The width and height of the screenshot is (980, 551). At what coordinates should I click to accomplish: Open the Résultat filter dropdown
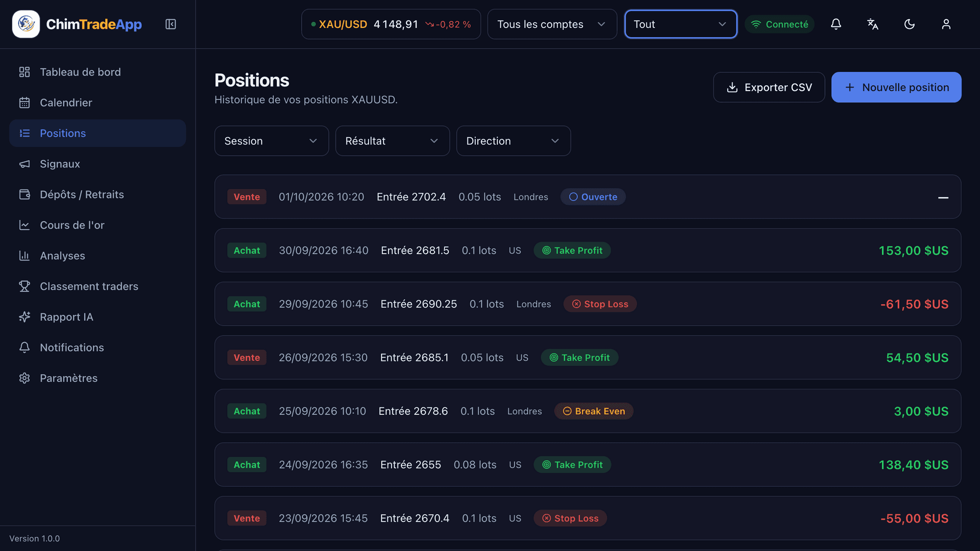click(x=392, y=141)
